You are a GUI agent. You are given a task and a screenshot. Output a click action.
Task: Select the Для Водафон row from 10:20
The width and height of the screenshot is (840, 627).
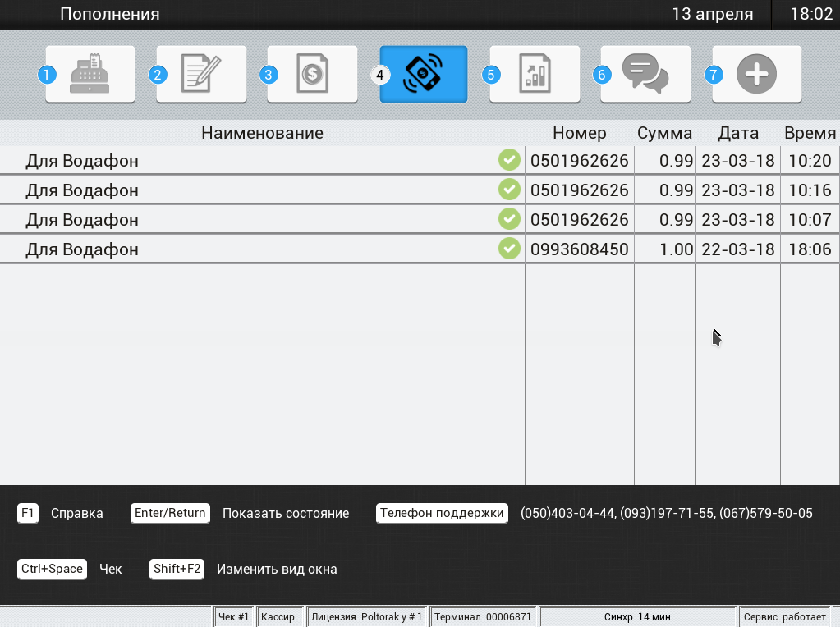(420, 160)
